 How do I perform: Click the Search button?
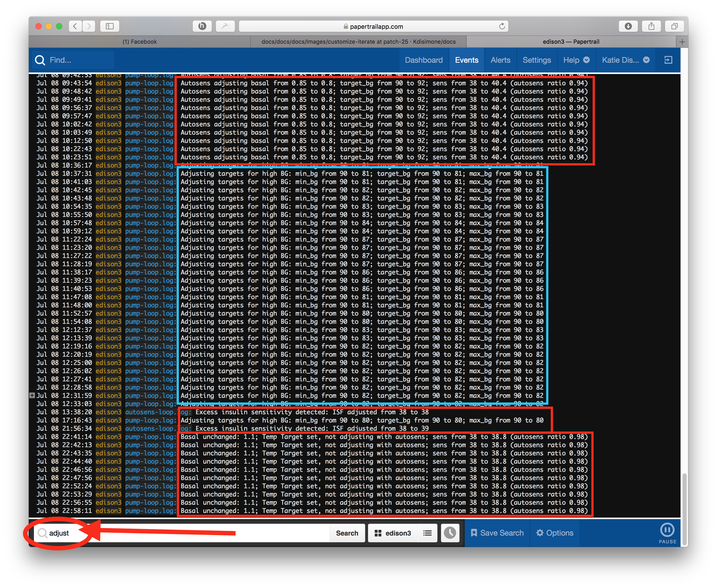[x=347, y=533]
